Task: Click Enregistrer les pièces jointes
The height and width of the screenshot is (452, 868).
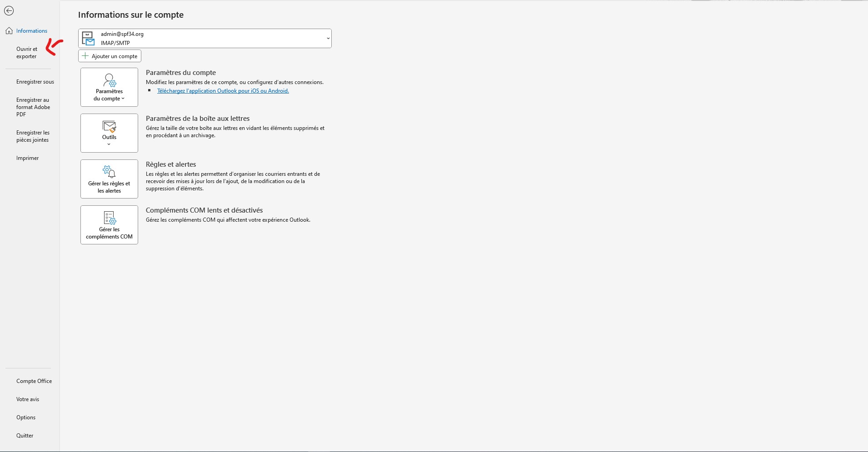Action: point(33,136)
